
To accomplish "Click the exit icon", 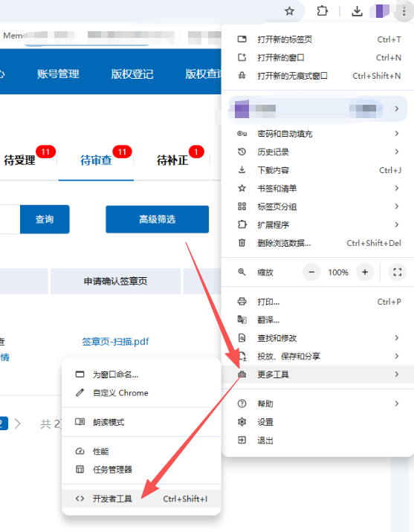I will tap(242, 440).
